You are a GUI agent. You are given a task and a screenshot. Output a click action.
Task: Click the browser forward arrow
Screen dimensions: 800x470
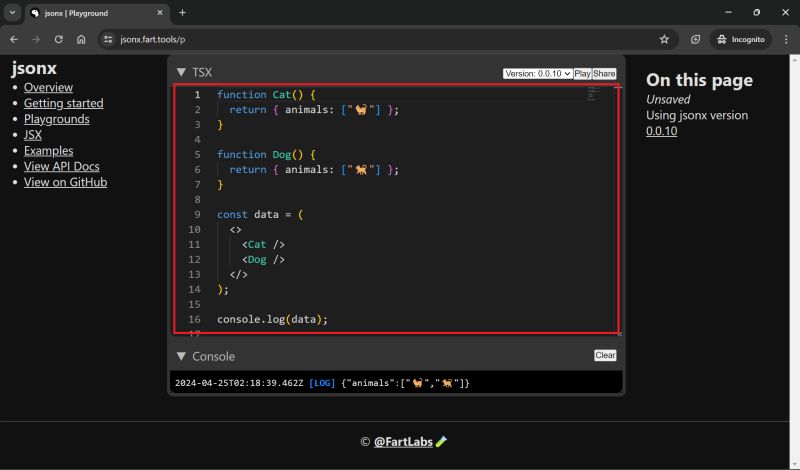36,39
